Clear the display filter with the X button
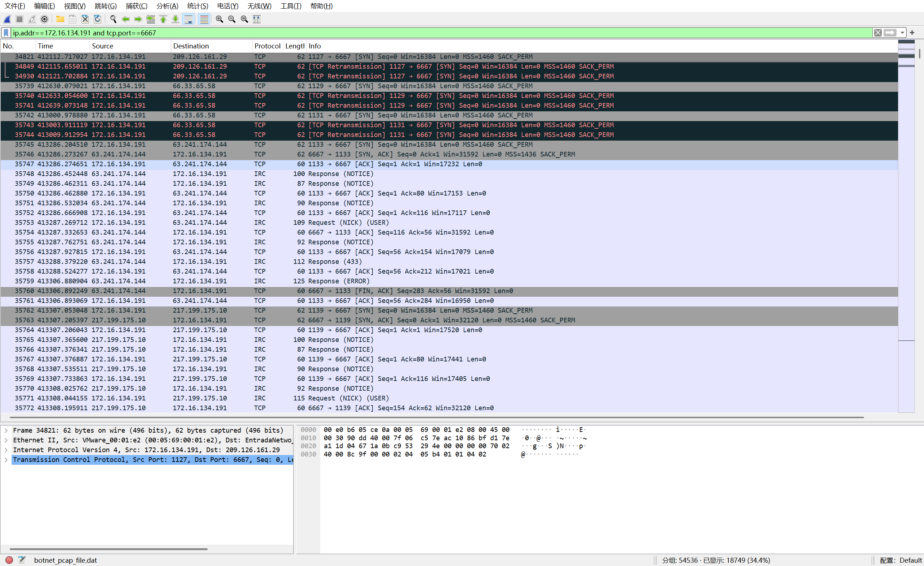 click(877, 33)
